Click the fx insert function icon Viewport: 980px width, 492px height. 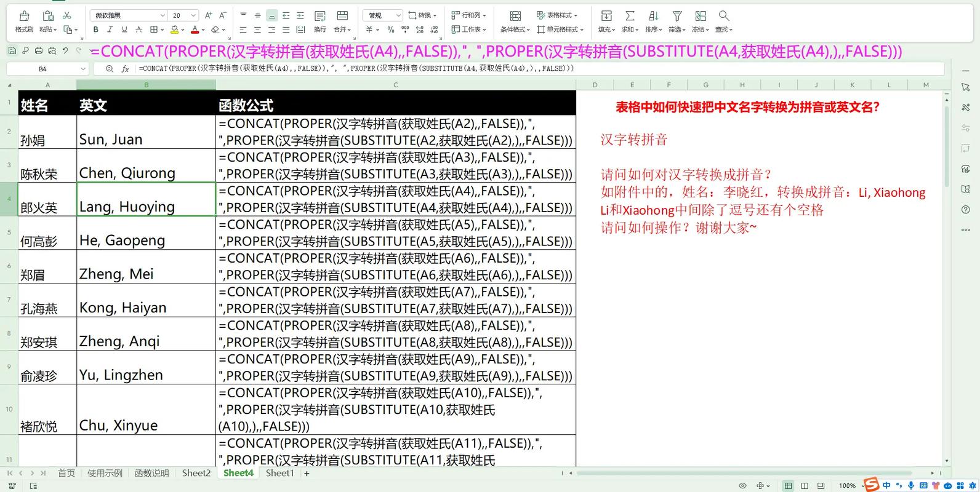pyautogui.click(x=125, y=69)
